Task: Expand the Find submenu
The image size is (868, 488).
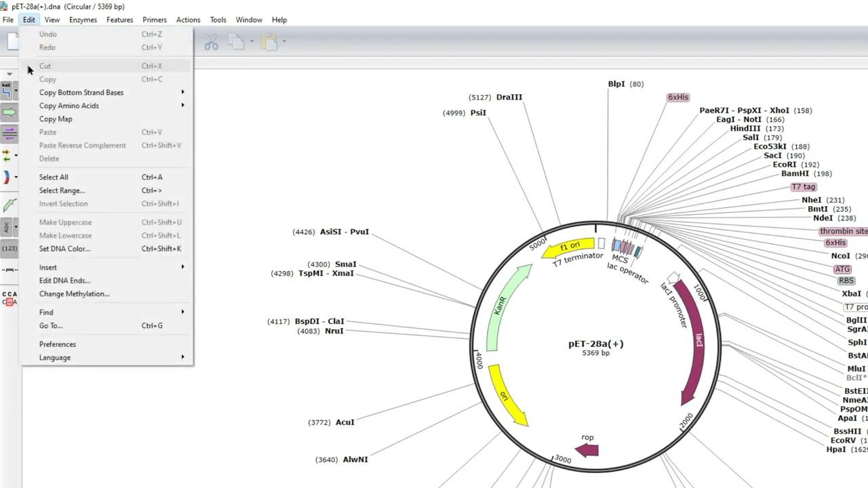Action: tap(46, 312)
